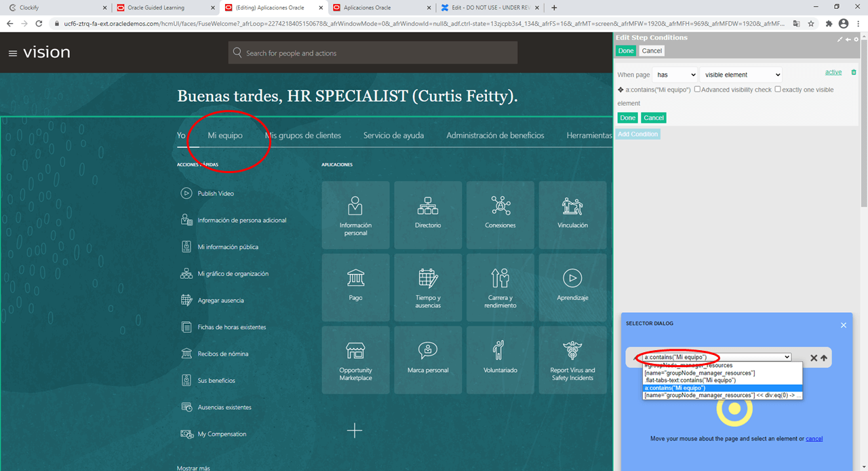Open the Voluntariado app tile
Viewport: 868px width, 471px height.
(500, 360)
